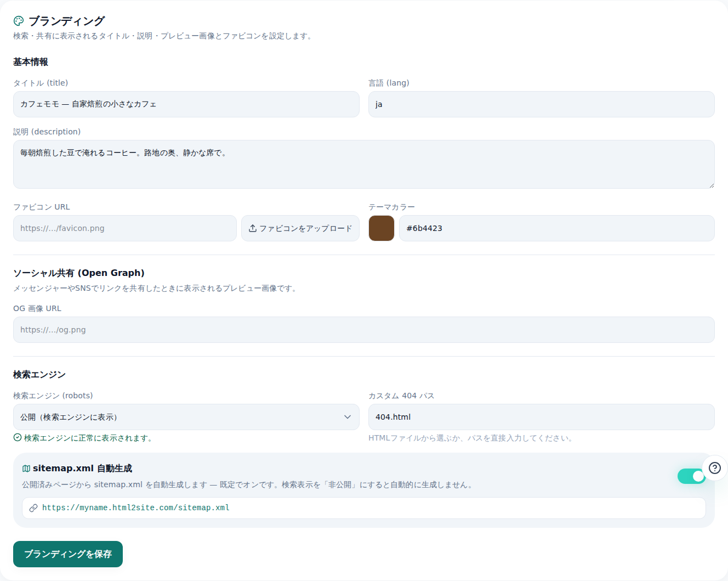Click the robots dropdown chevron arrow
The width and height of the screenshot is (728, 581).
tap(348, 417)
